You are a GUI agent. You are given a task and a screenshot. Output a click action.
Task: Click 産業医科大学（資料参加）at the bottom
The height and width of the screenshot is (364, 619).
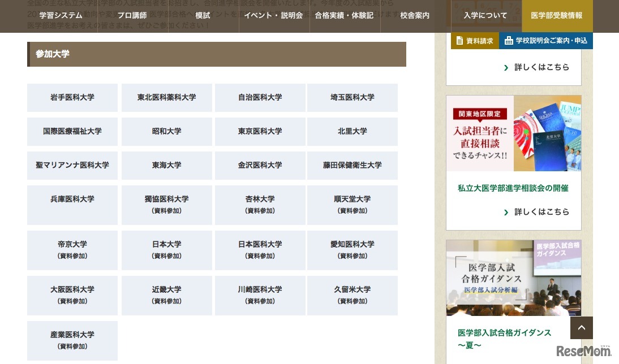pos(72,340)
